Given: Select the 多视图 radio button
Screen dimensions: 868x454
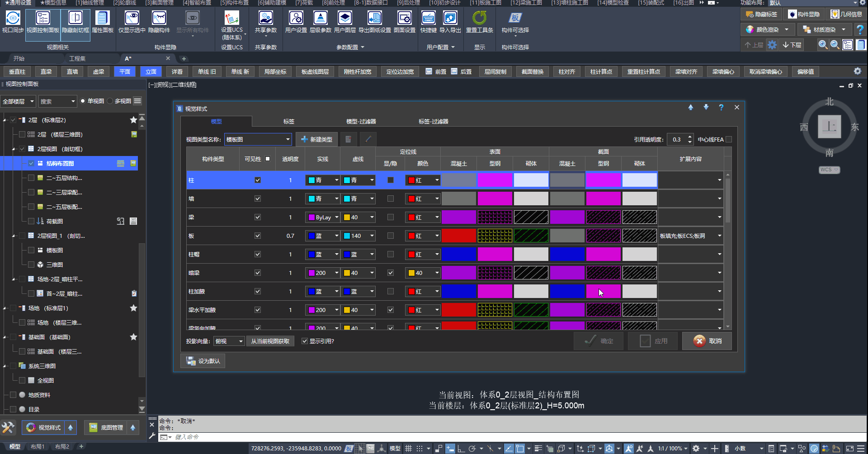Looking at the screenshot, I should pos(110,101).
